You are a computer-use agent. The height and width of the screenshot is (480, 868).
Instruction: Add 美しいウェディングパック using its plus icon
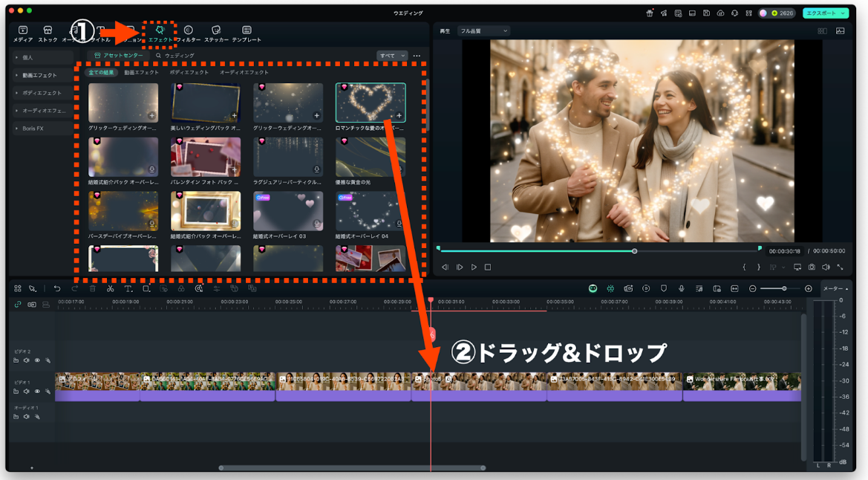pos(234,115)
